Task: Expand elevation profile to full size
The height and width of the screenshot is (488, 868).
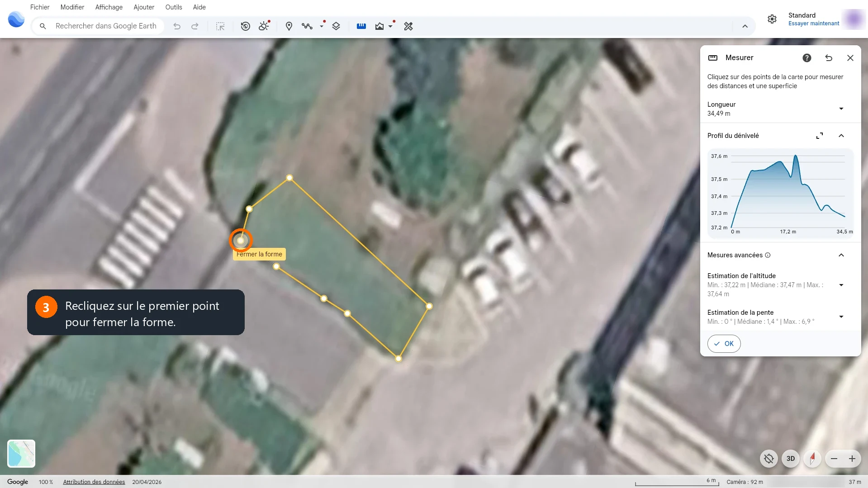Action: point(820,136)
